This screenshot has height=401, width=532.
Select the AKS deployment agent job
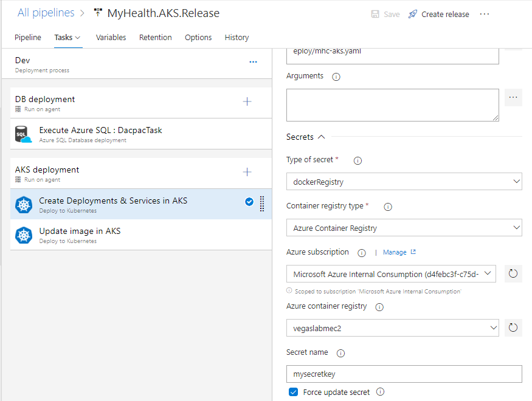[141, 173]
